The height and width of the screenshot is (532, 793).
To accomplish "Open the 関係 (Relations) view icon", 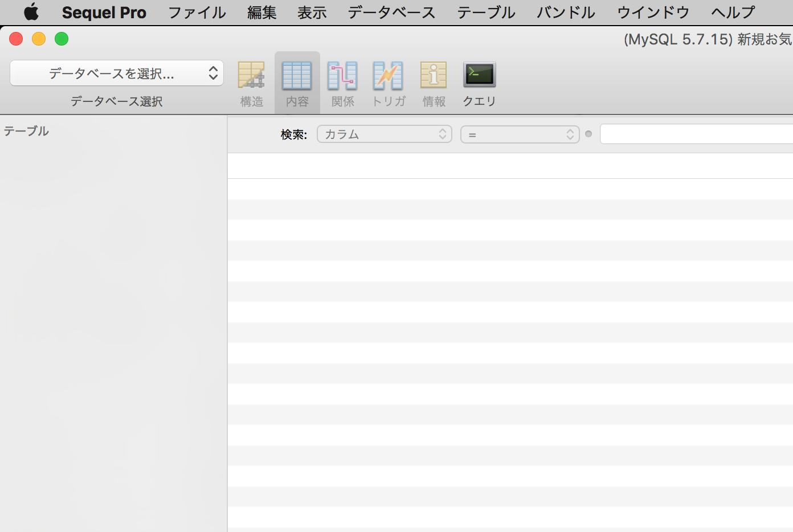I will click(342, 76).
